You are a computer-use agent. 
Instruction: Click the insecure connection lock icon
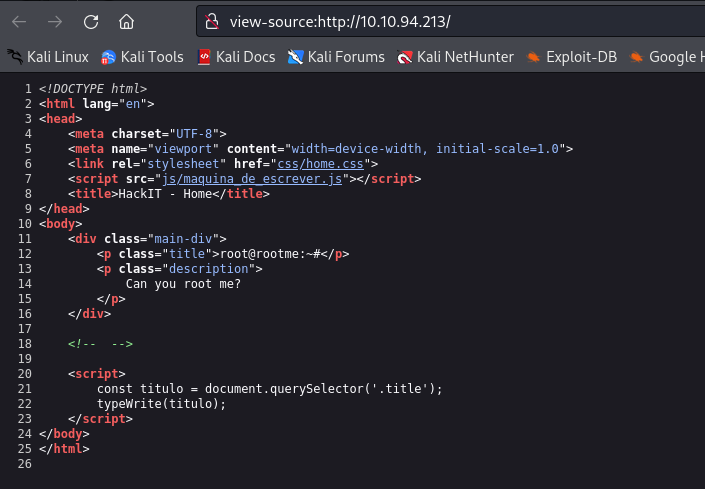pos(212,22)
